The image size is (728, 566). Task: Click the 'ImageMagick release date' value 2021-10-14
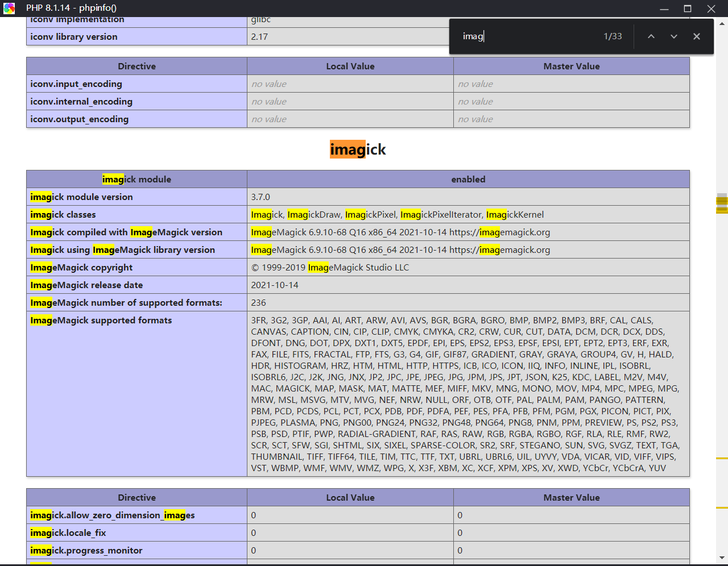point(275,285)
